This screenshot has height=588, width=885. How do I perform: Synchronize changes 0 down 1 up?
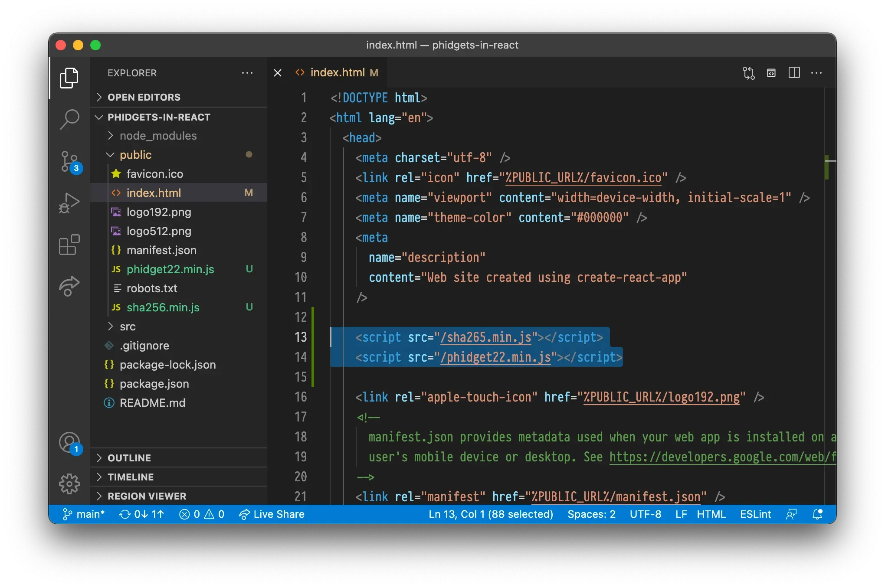[141, 514]
